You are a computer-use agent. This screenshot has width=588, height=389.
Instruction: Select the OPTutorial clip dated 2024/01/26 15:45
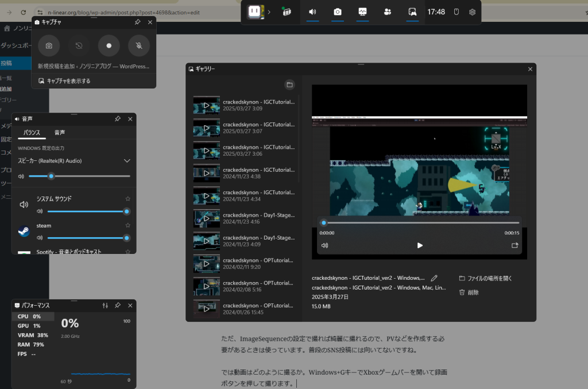[245, 309]
